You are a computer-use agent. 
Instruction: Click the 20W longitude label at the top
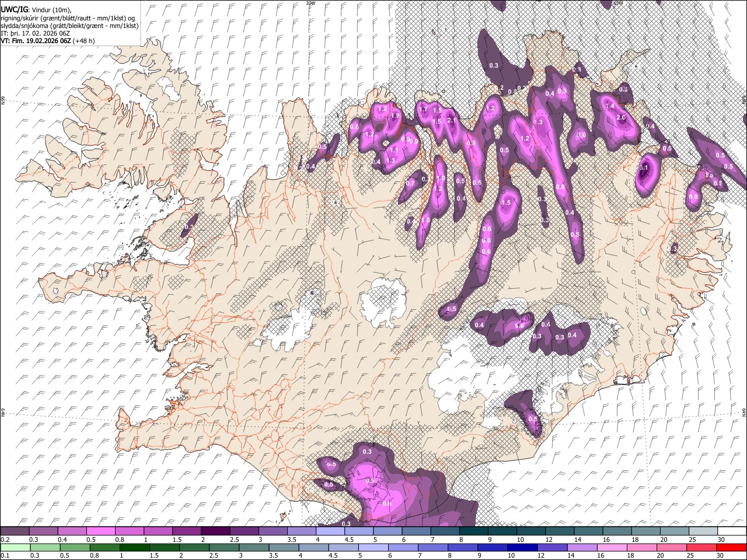[310, 3]
